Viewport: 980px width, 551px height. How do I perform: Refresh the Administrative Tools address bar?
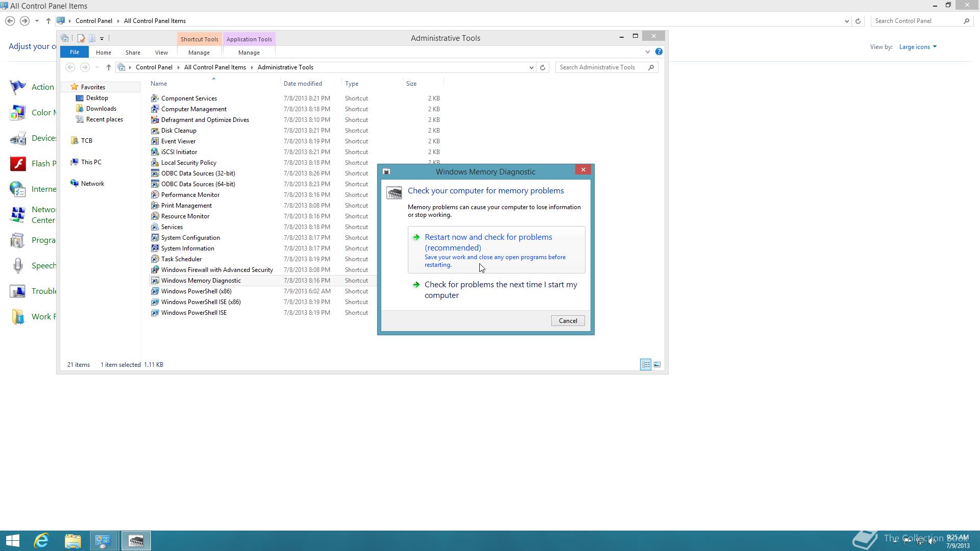point(543,67)
